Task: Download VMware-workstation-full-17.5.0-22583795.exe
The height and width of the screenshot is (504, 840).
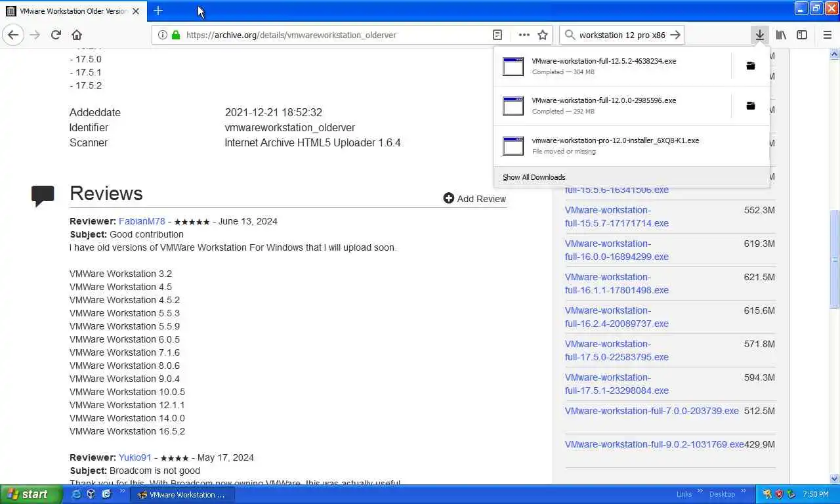Action: tap(617, 350)
